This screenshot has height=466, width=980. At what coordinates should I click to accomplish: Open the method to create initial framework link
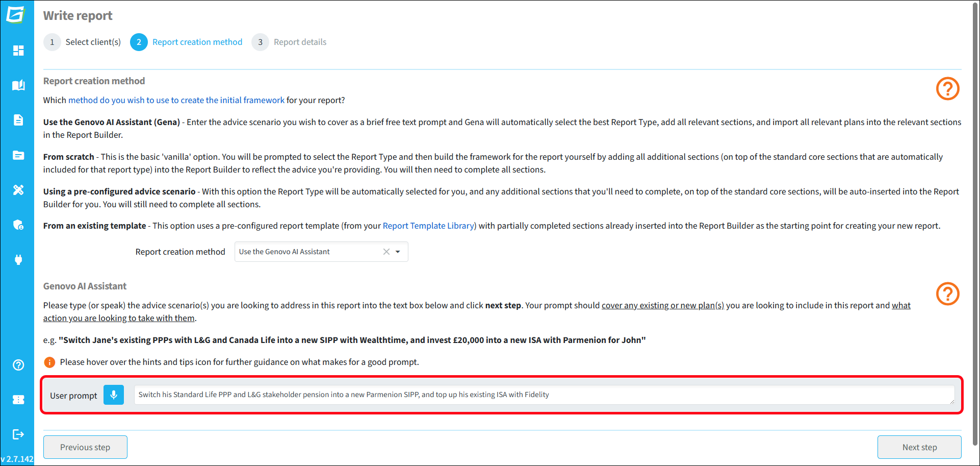[176, 100]
